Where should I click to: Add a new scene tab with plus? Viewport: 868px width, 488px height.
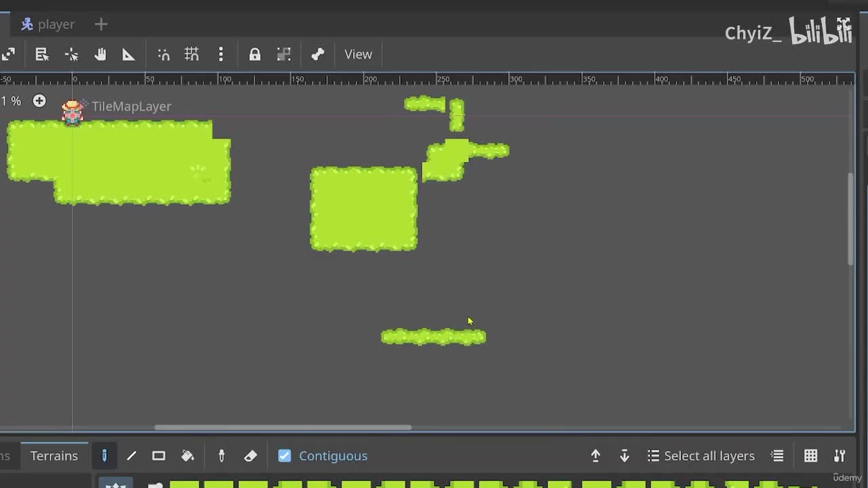(x=101, y=24)
